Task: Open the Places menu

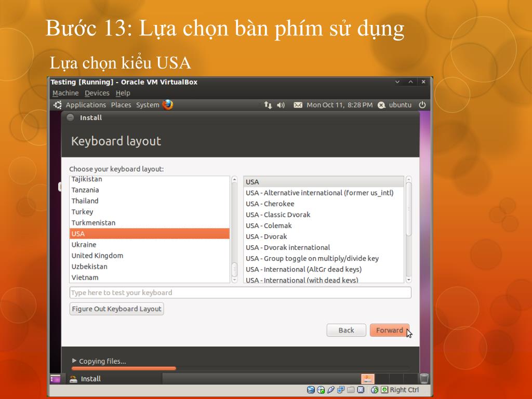Action: click(121, 105)
